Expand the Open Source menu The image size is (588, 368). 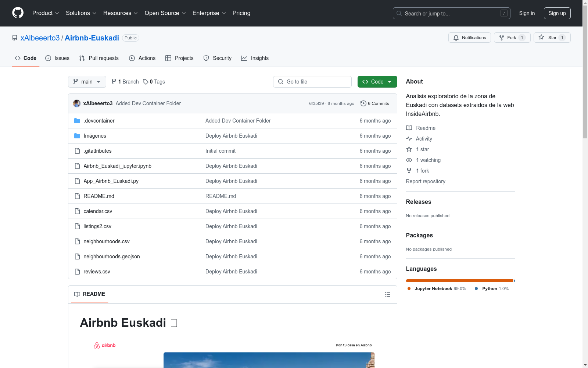click(x=165, y=13)
